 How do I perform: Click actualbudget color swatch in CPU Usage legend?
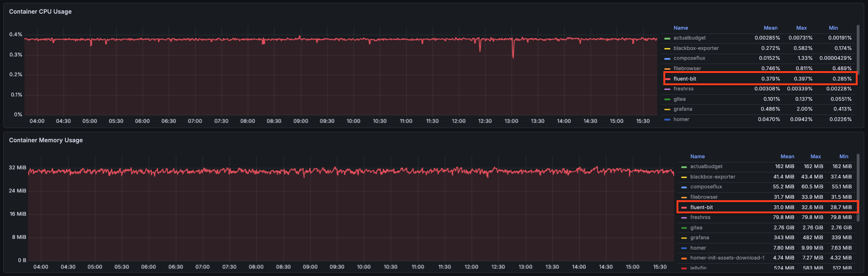click(x=667, y=38)
